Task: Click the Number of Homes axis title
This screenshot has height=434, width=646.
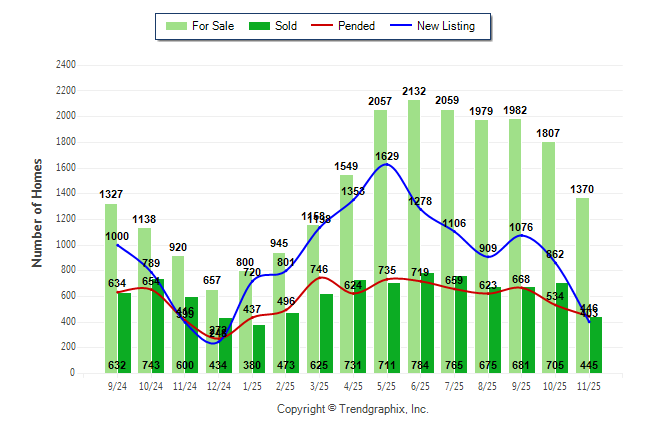Action: coord(37,212)
